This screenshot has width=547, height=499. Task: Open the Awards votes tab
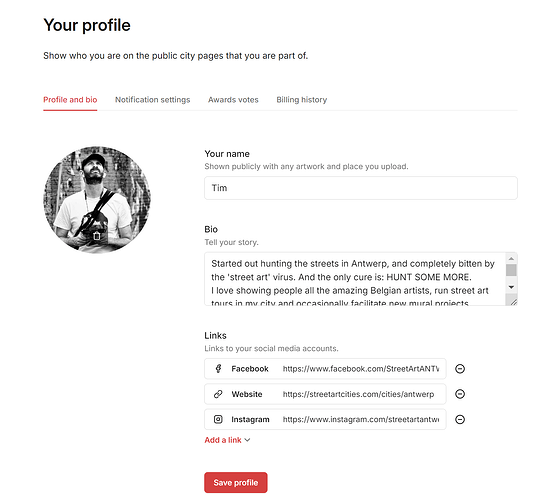click(x=233, y=100)
